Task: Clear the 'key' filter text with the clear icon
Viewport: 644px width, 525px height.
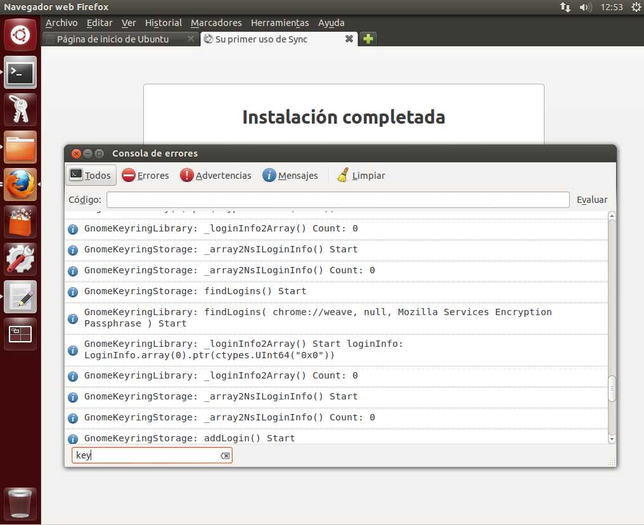Action: [x=225, y=455]
